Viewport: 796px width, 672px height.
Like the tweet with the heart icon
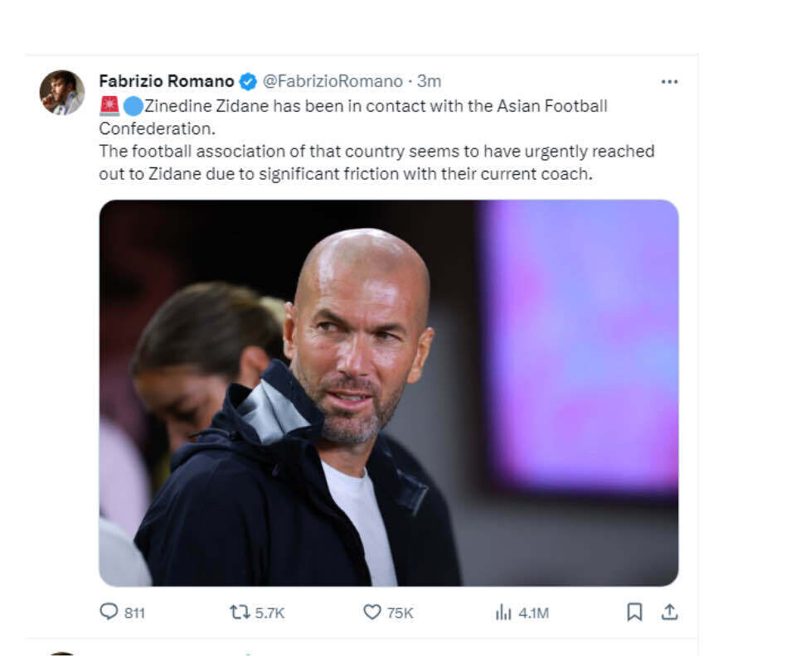pyautogui.click(x=372, y=612)
